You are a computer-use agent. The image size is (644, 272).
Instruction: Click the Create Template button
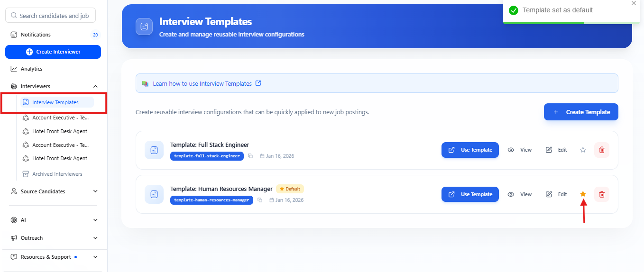click(x=581, y=112)
